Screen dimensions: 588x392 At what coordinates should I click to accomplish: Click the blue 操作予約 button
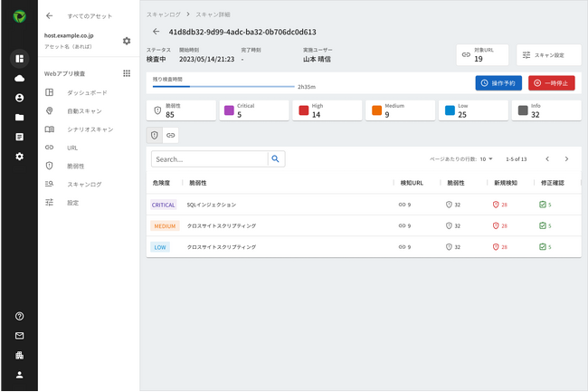click(498, 82)
